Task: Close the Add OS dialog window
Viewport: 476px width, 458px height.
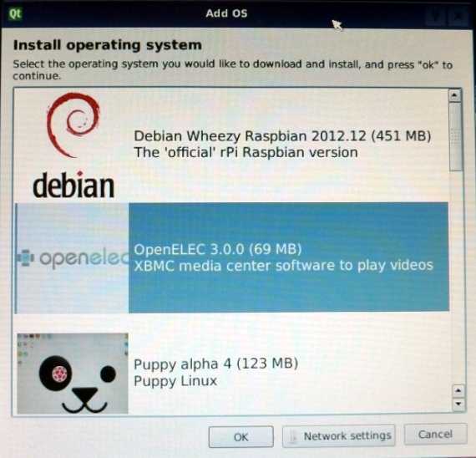Action: coord(458,17)
